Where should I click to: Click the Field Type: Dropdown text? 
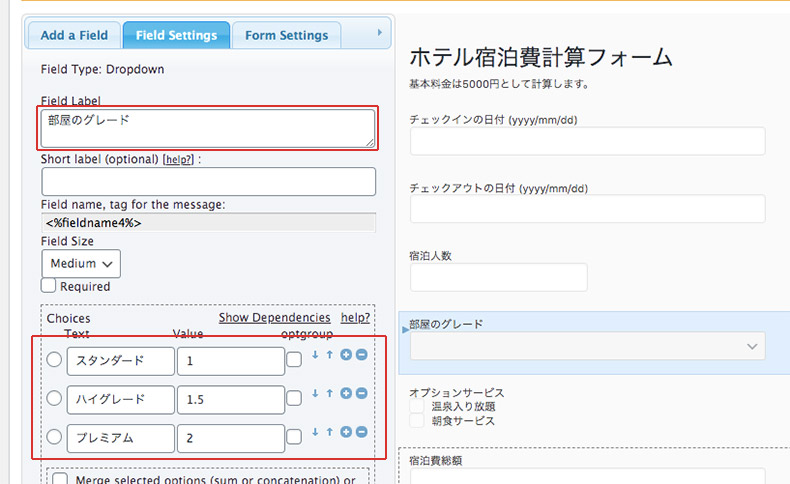coord(102,70)
